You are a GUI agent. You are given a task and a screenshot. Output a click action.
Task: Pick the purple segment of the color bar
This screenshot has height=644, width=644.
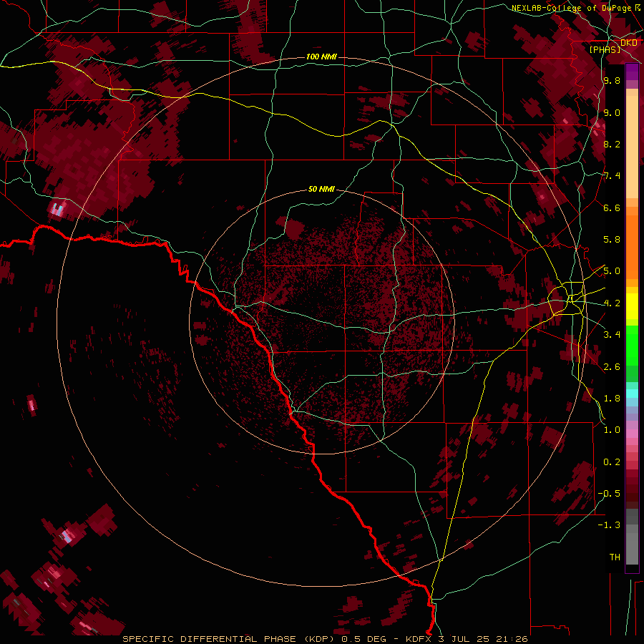point(632,72)
